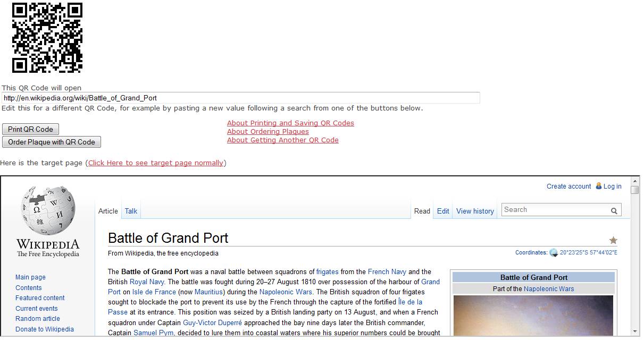Viewport: 644px width, 340px height.
Task: Click Here to see target page normally
Action: (x=156, y=163)
